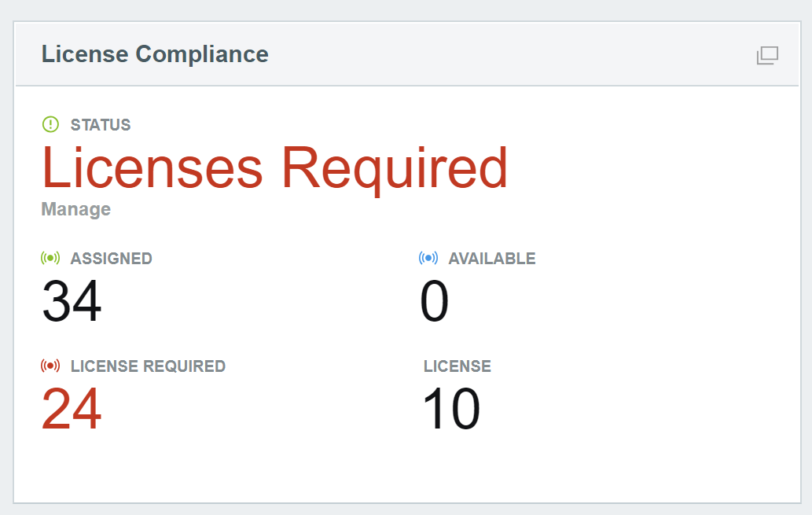The height and width of the screenshot is (515, 812).
Task: Open the Manage link
Action: (76, 209)
